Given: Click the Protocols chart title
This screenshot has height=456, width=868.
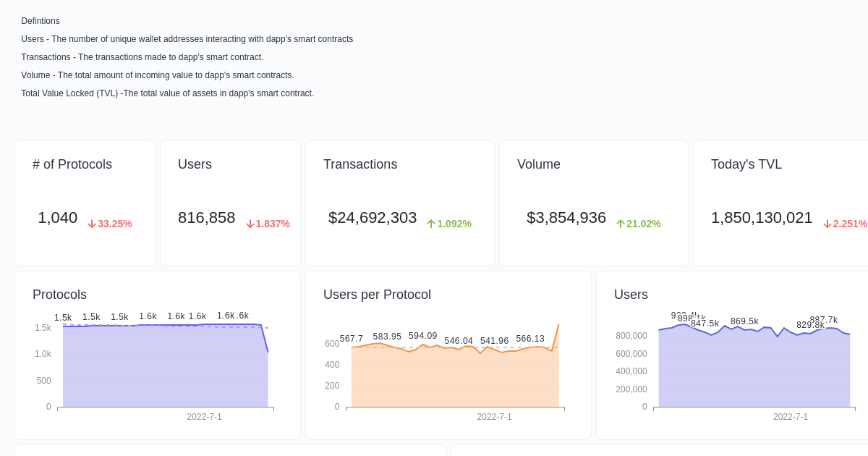Looking at the screenshot, I should 59,295.
